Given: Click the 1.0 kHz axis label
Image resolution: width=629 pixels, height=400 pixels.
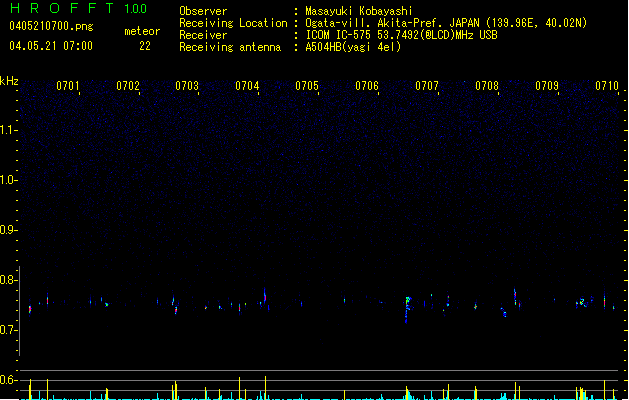Looking at the screenshot, I should 8,180.
